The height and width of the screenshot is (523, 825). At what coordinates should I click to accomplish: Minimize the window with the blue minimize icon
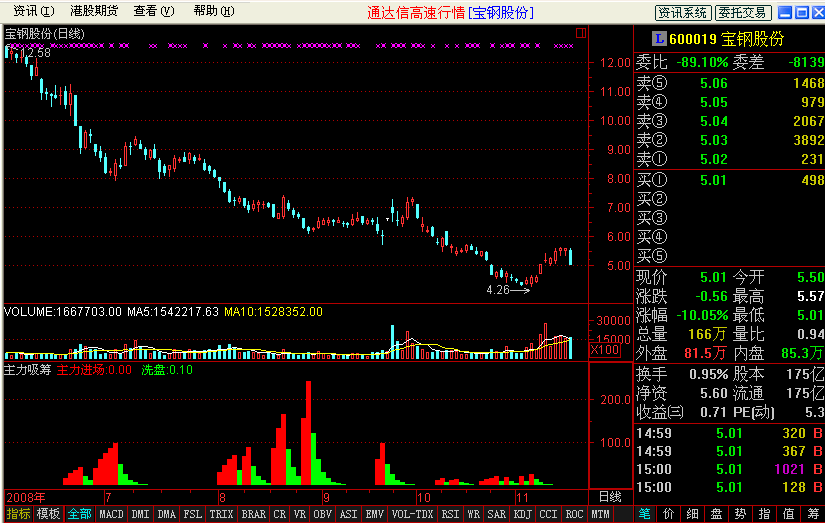pos(785,13)
